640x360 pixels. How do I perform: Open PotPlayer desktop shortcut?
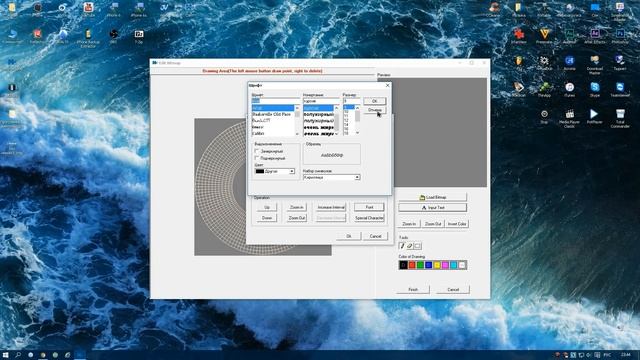coord(594,116)
